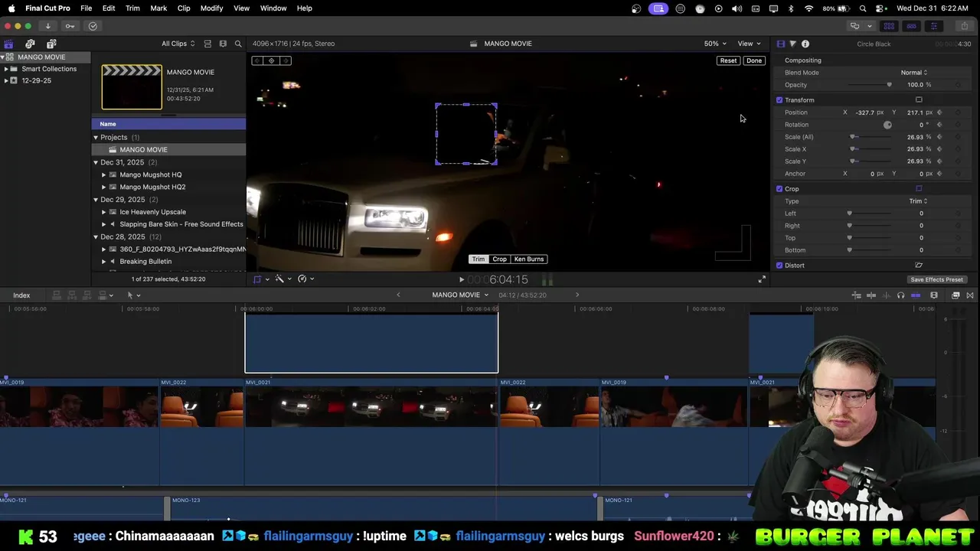The height and width of the screenshot is (551, 980).
Task: Show the Libraries sidebar clapper icon
Action: point(8,44)
